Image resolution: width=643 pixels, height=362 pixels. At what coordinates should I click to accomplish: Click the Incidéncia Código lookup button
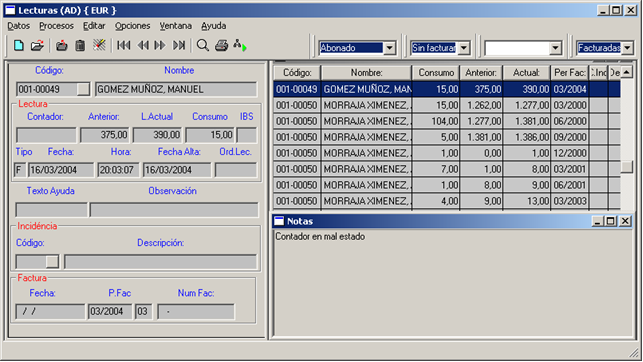[52, 262]
